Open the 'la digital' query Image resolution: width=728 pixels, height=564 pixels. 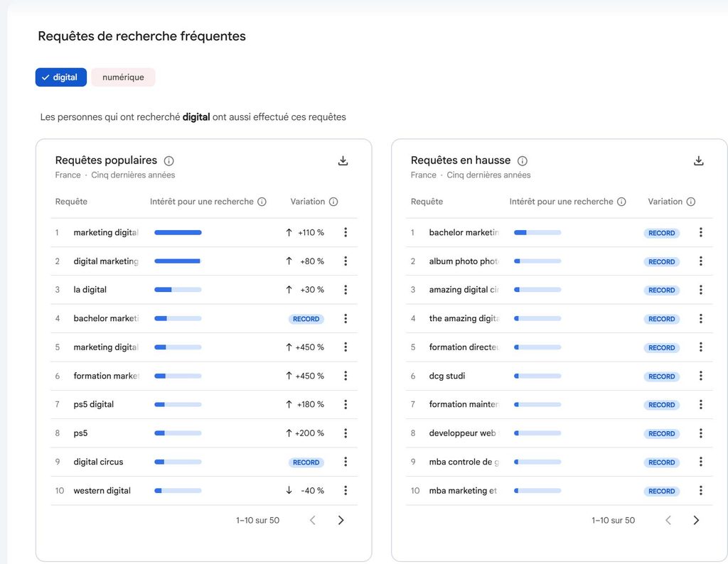point(90,290)
